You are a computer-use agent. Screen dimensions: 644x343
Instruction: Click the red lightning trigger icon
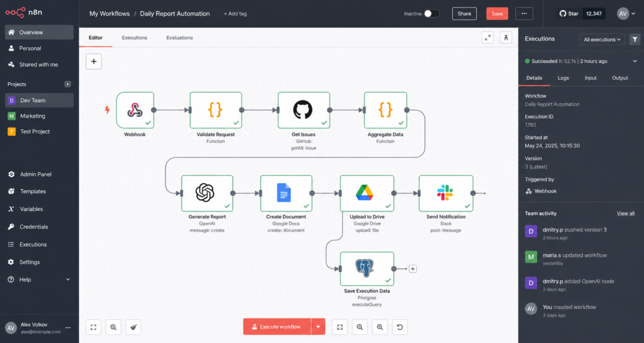pyautogui.click(x=107, y=110)
